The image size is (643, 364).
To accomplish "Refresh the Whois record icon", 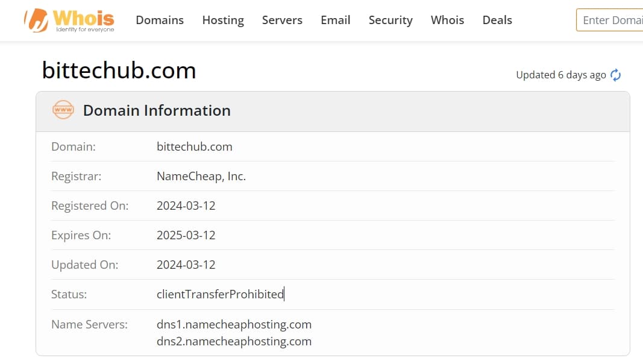I will click(x=615, y=75).
